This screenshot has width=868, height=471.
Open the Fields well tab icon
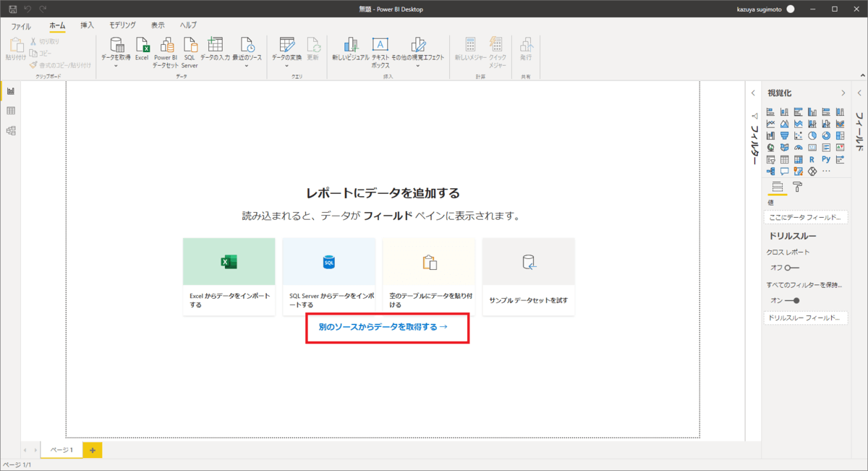[778, 187]
